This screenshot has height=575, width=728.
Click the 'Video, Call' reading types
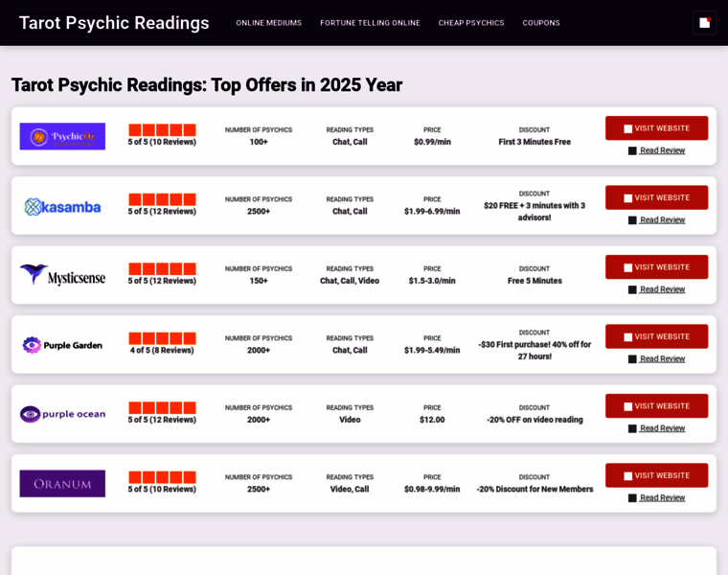pos(350,489)
